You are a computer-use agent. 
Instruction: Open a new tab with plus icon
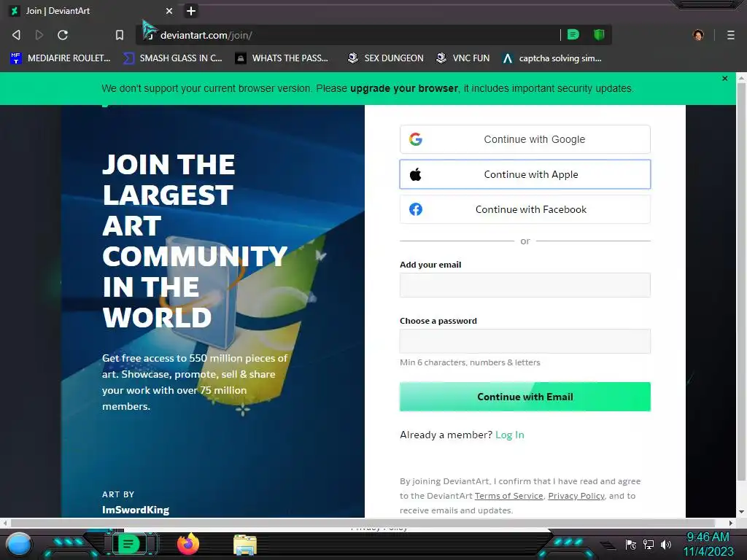tap(191, 11)
